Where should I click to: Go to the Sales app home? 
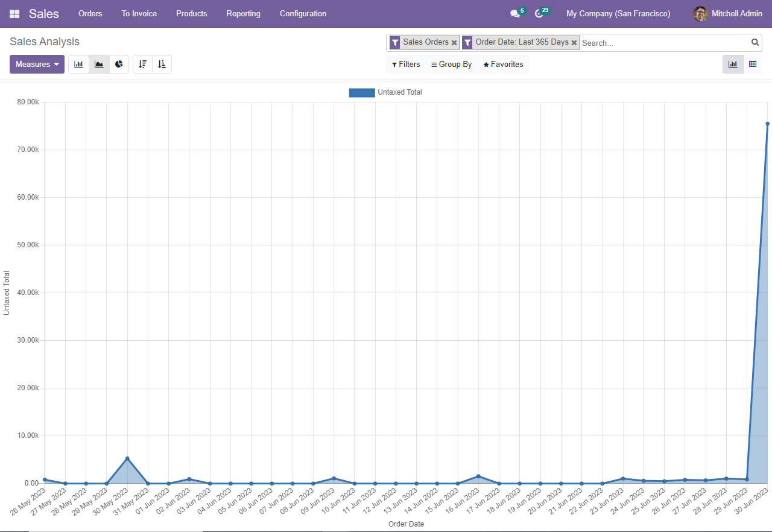point(44,14)
